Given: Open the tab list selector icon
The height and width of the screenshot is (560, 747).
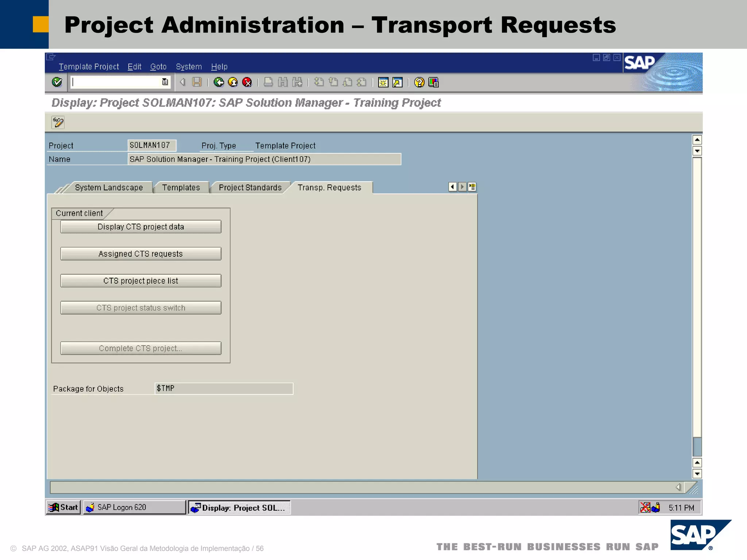Looking at the screenshot, I should click(472, 187).
